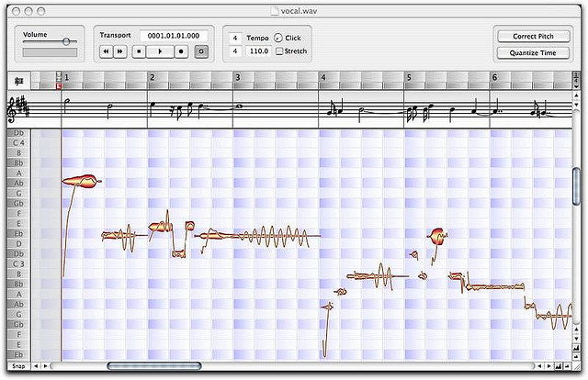Enable the Stretch checkbox

pyautogui.click(x=279, y=51)
